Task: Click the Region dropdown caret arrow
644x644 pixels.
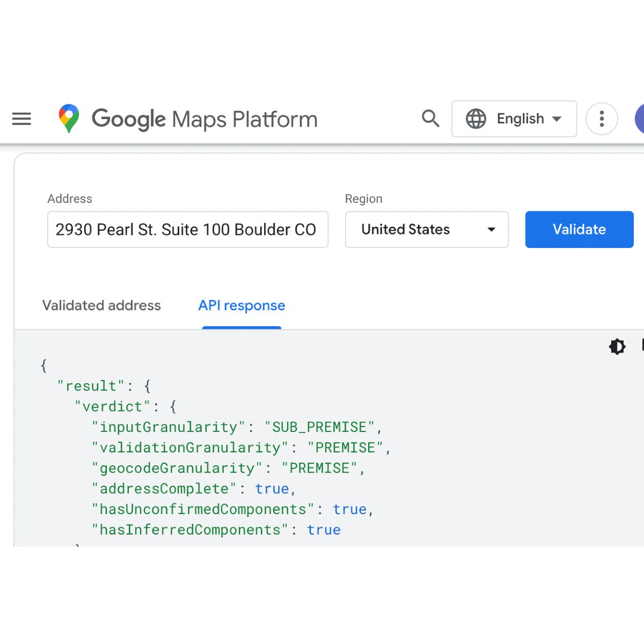Action: tap(491, 230)
